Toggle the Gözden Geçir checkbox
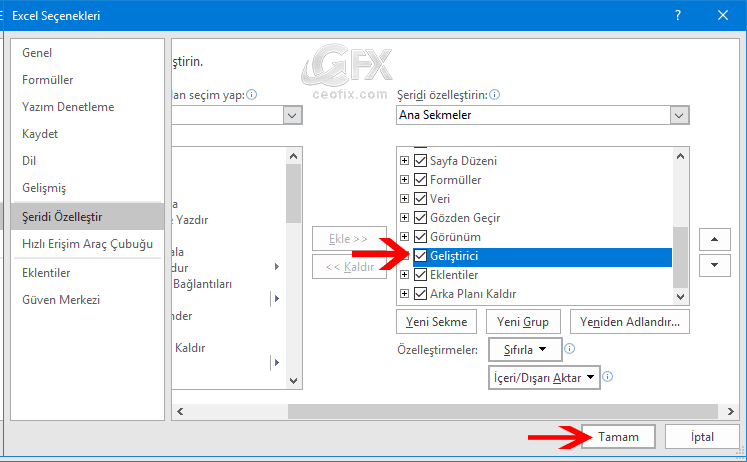This screenshot has height=462, width=747. click(x=420, y=218)
